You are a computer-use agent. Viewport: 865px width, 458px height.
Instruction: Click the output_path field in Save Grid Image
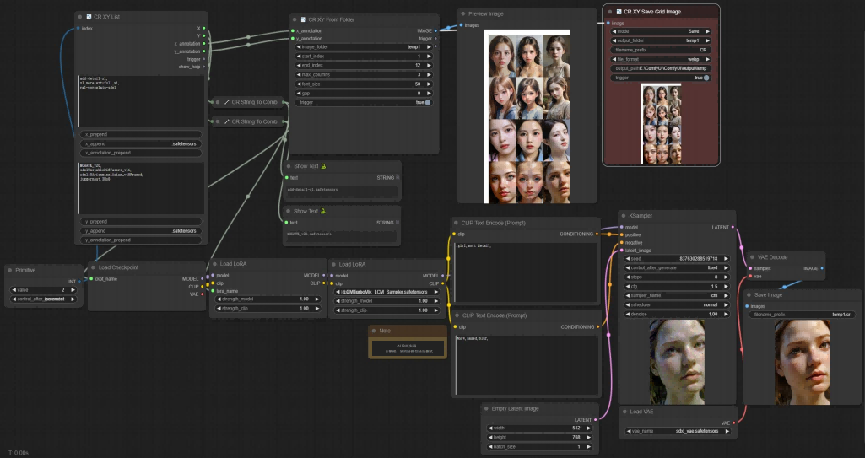(x=661, y=68)
